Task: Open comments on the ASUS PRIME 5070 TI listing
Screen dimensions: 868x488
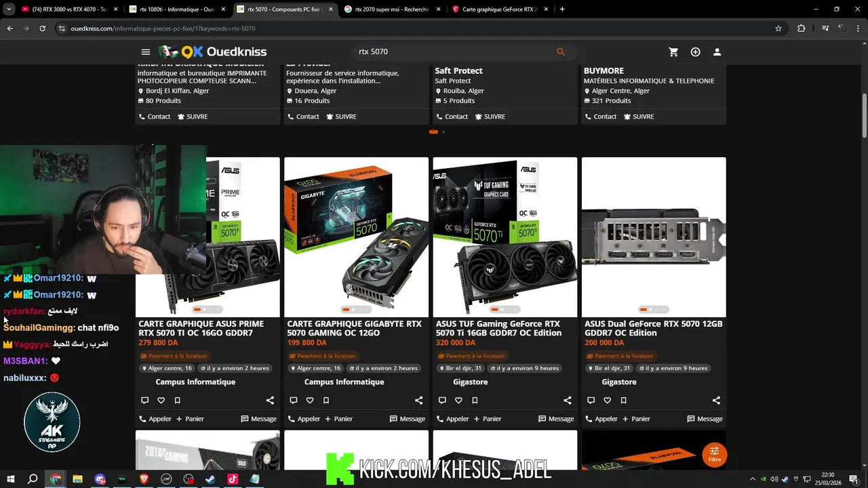Action: pos(144,401)
